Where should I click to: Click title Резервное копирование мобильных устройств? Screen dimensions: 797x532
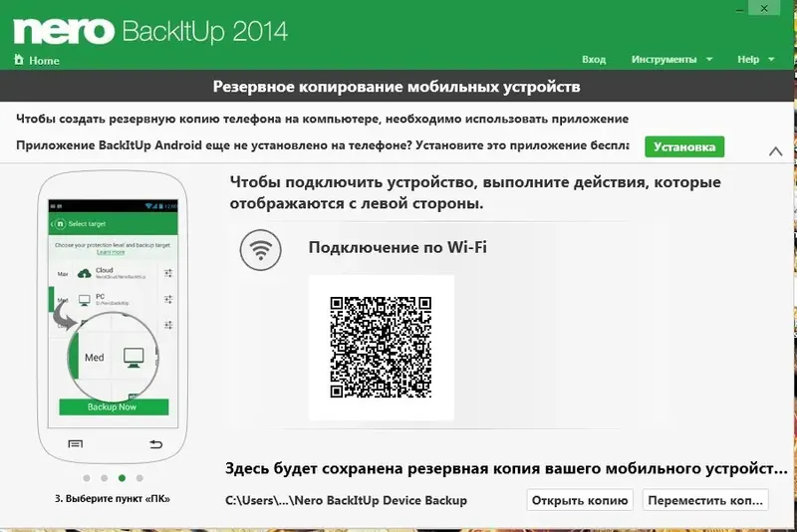click(x=397, y=87)
